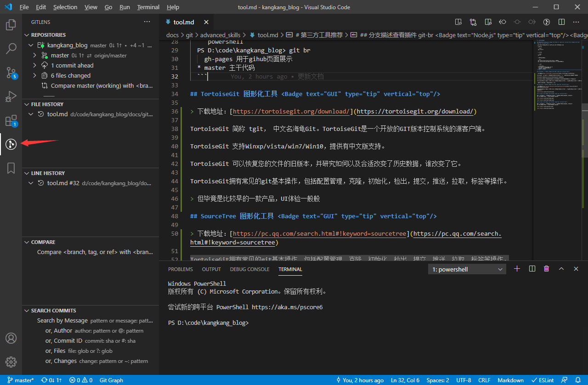
Task: Kill the terminal with trash icon
Action: 546,269
